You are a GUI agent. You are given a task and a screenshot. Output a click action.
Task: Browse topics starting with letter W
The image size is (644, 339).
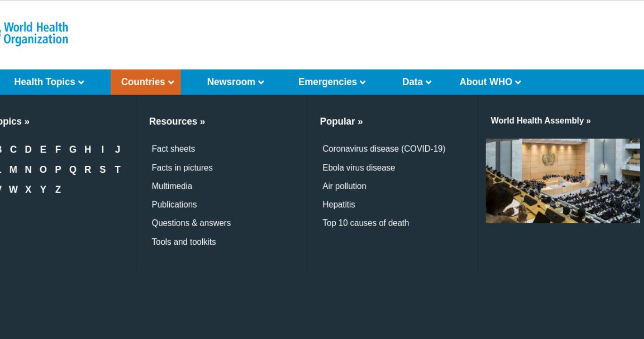[x=13, y=190]
